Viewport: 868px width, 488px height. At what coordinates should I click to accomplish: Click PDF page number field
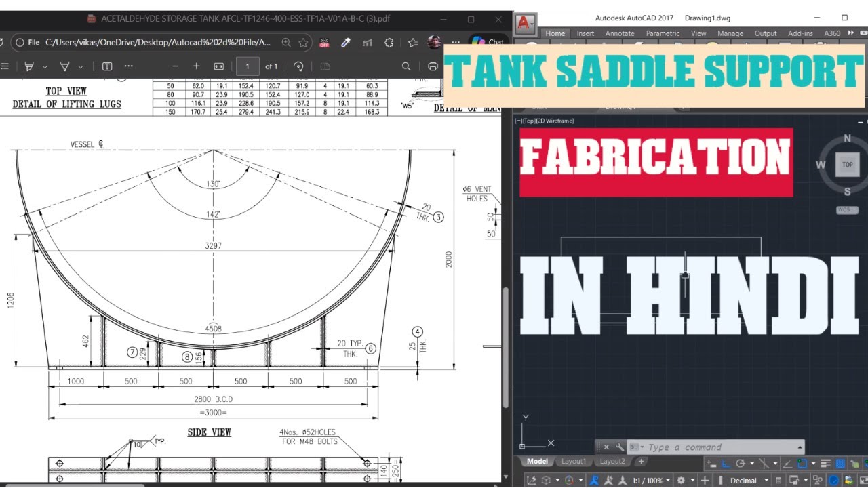(x=248, y=66)
